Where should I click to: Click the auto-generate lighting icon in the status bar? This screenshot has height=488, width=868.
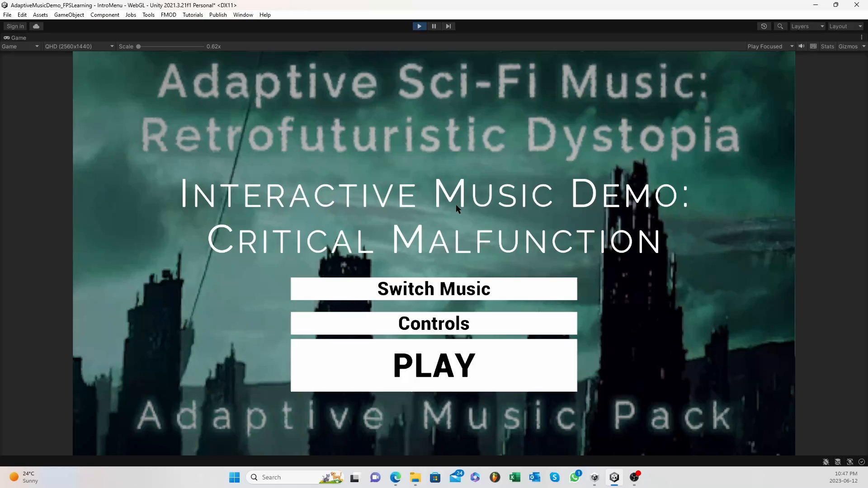click(x=850, y=462)
